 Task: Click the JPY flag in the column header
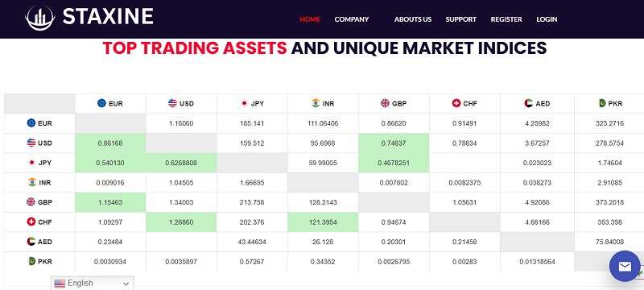click(244, 103)
